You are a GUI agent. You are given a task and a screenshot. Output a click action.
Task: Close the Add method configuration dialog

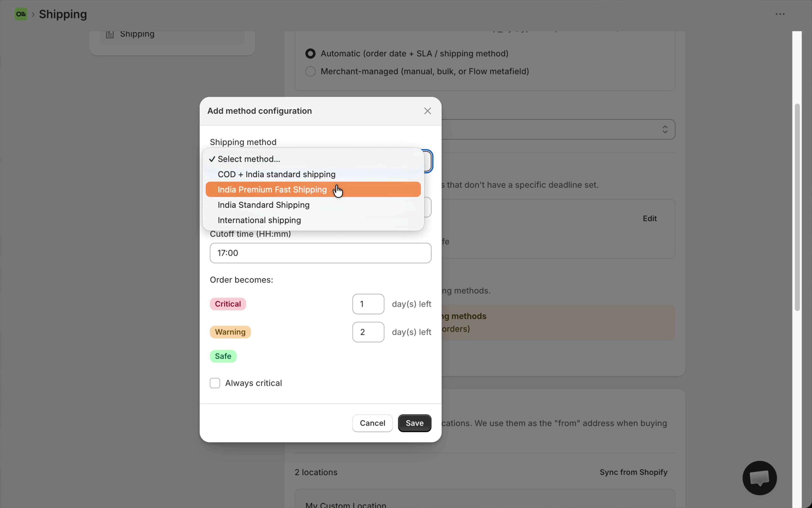427,111
